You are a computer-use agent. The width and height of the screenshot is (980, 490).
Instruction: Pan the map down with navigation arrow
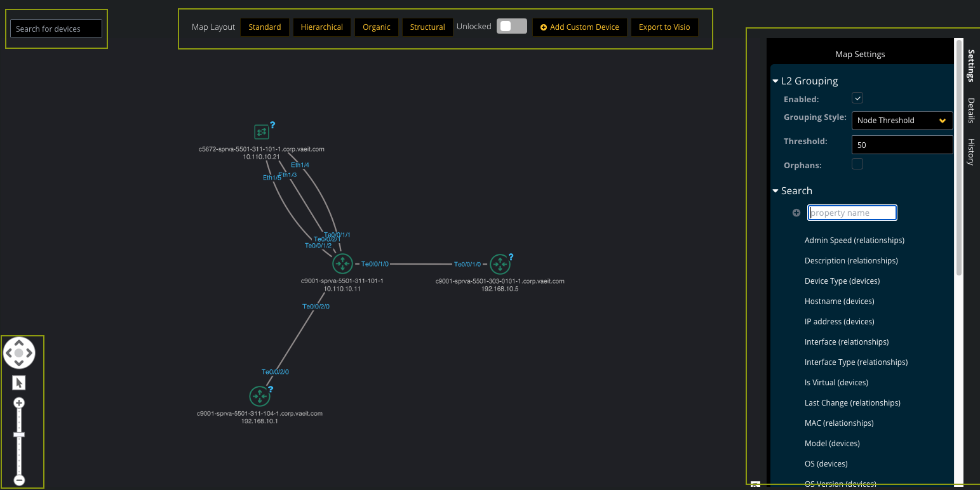[x=19, y=363]
